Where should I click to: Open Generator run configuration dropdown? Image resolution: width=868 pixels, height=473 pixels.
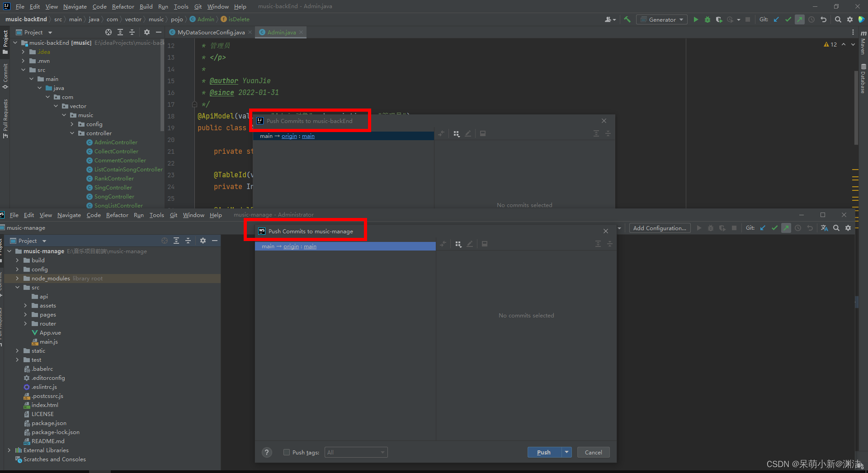662,19
